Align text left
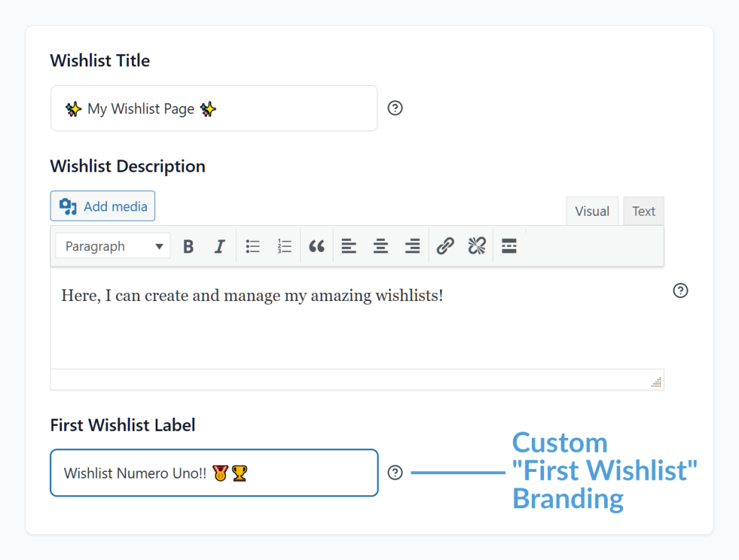Image resolution: width=739 pixels, height=560 pixels. (x=349, y=247)
